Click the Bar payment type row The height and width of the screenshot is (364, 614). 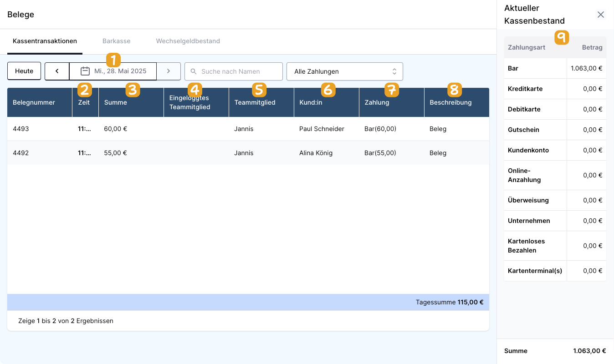555,68
